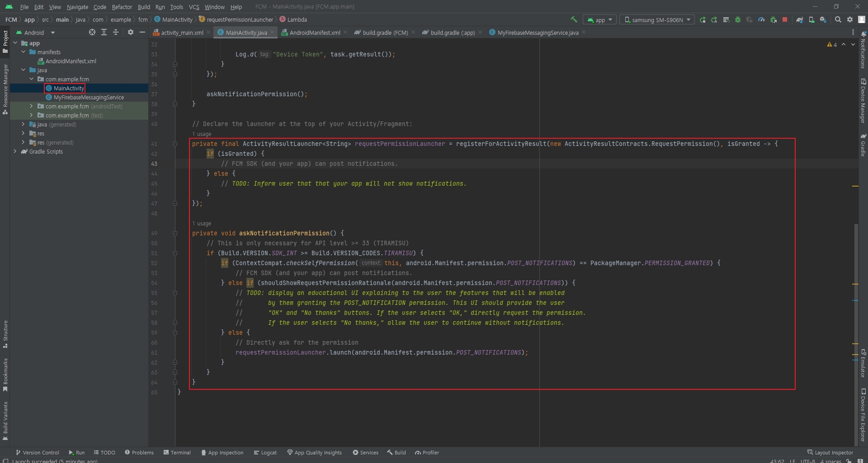Switch to AndroidManifest.xml editor tab

point(315,33)
